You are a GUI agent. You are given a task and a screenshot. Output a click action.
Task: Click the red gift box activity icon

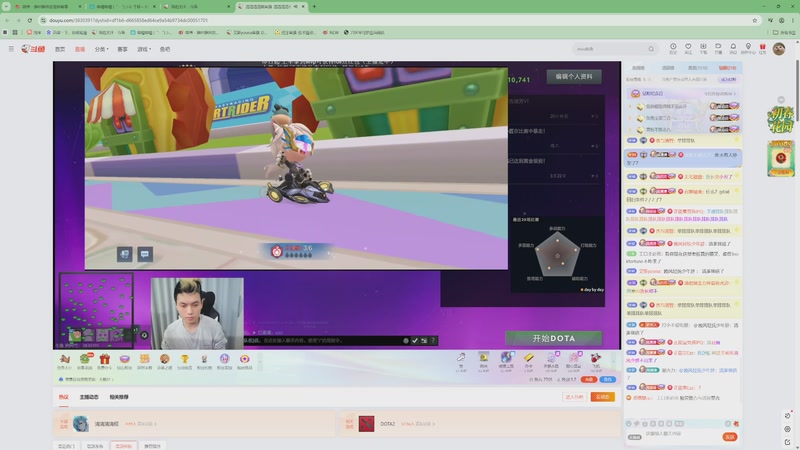pyautogui.click(x=105, y=361)
